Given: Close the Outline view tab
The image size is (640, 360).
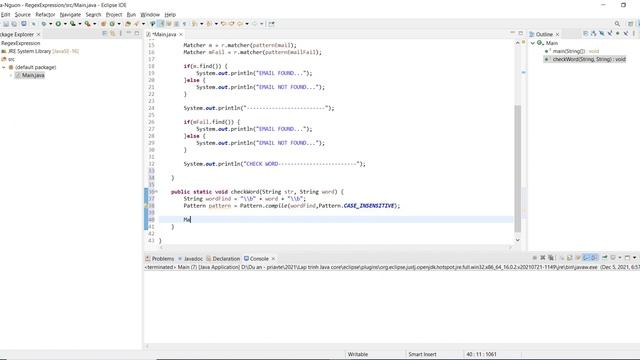Looking at the screenshot, I should 557,34.
